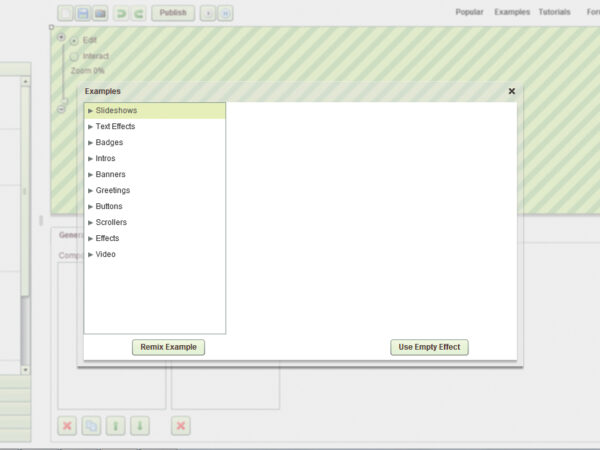Click the Use Empty Effect button
Screen dimensions: 600x450
click(429, 347)
